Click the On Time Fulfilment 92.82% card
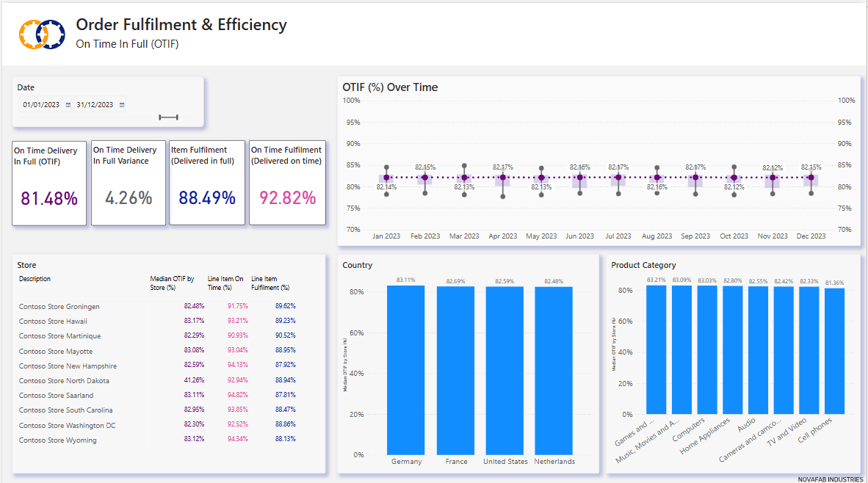Image resolution: width=868 pixels, height=483 pixels. pos(287,183)
